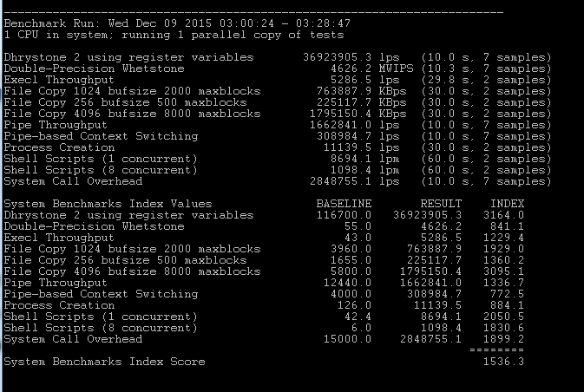The width and height of the screenshot is (584, 392).
Task: Click shell scripts value '1098.4 lpm'
Action: click(x=365, y=170)
